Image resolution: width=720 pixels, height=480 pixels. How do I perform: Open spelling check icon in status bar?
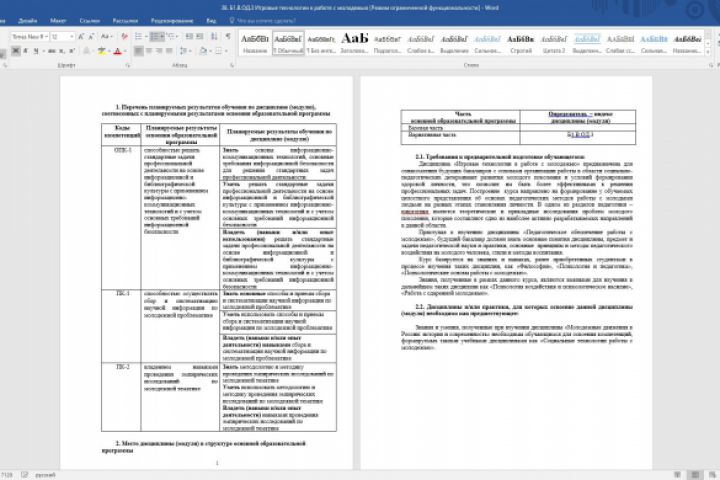tap(24, 474)
